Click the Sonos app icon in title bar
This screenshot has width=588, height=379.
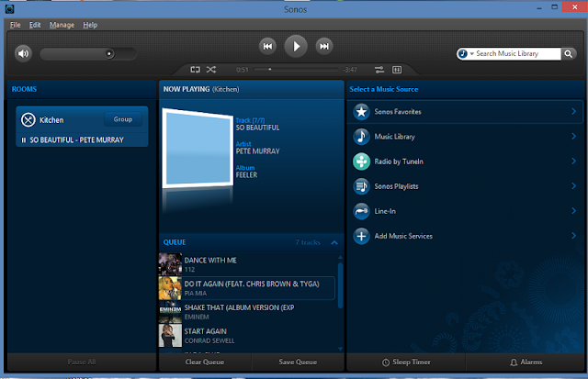point(10,8)
